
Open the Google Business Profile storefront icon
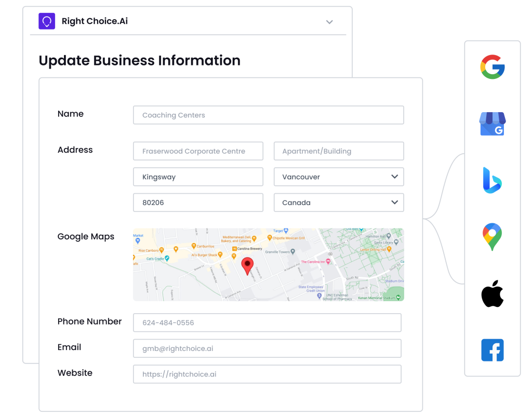pyautogui.click(x=493, y=124)
